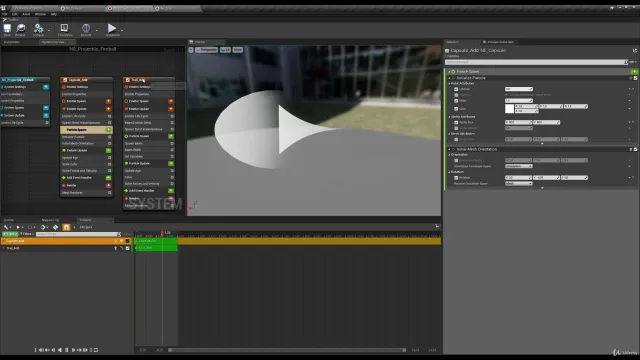
Task: Click the Simulation play icon
Action: [111, 28]
